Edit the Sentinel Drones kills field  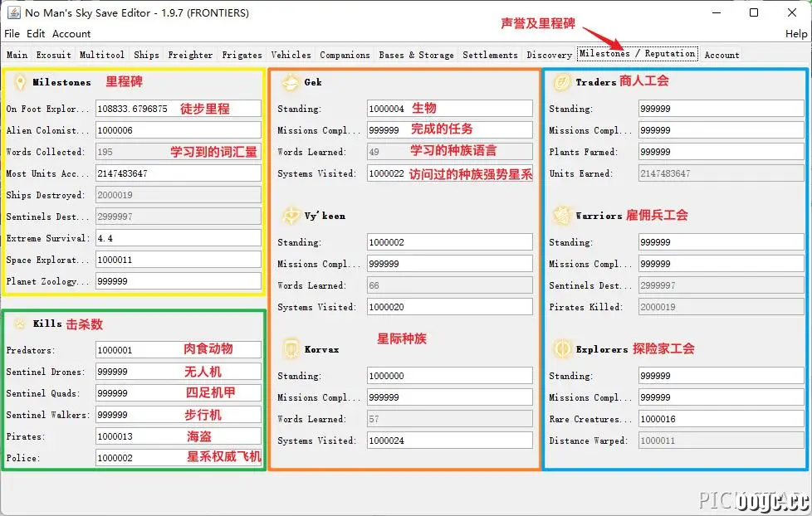tap(179, 372)
